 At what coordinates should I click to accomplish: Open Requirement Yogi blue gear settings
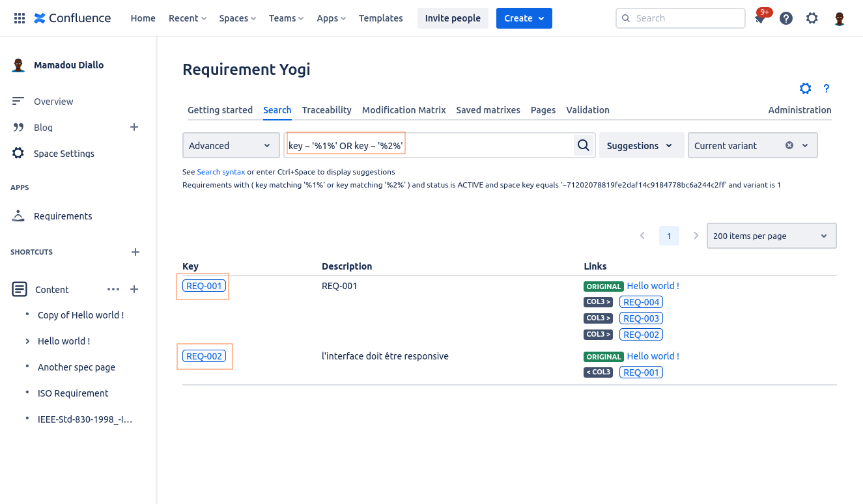coord(806,89)
